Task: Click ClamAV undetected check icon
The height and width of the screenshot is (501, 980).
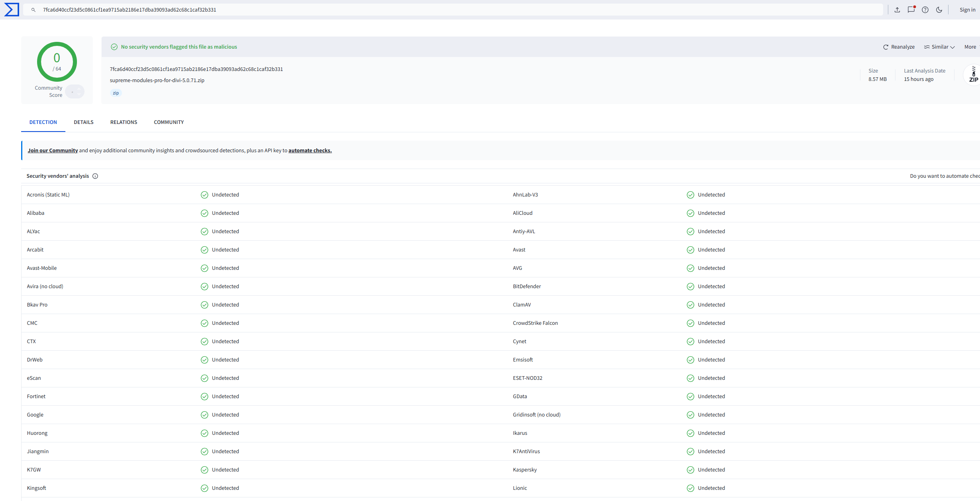Action: point(691,305)
